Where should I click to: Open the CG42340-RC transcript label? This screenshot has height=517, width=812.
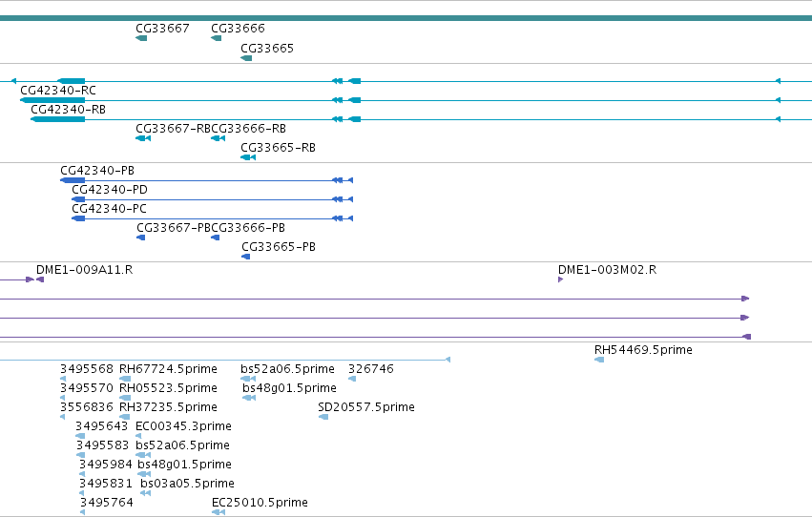(58, 90)
